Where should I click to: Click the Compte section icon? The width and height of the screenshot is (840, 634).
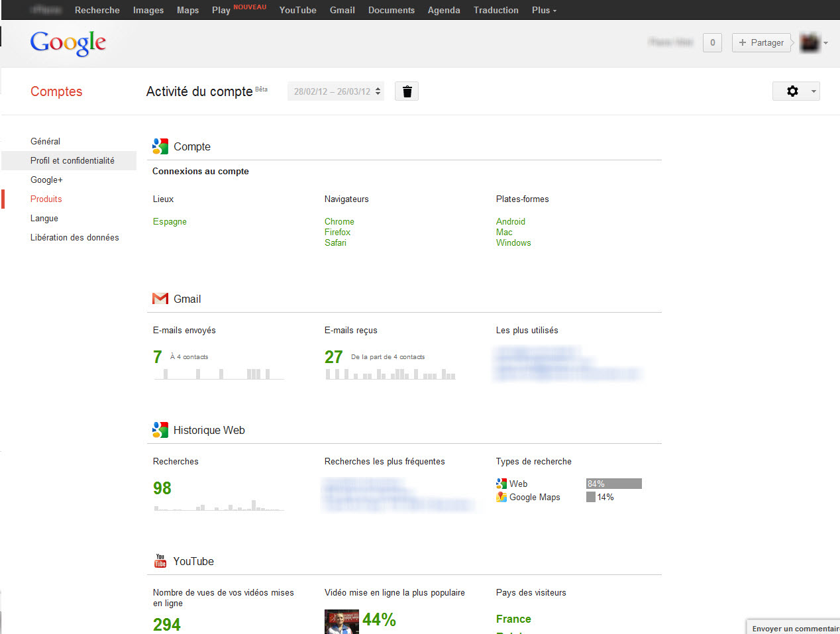(160, 146)
